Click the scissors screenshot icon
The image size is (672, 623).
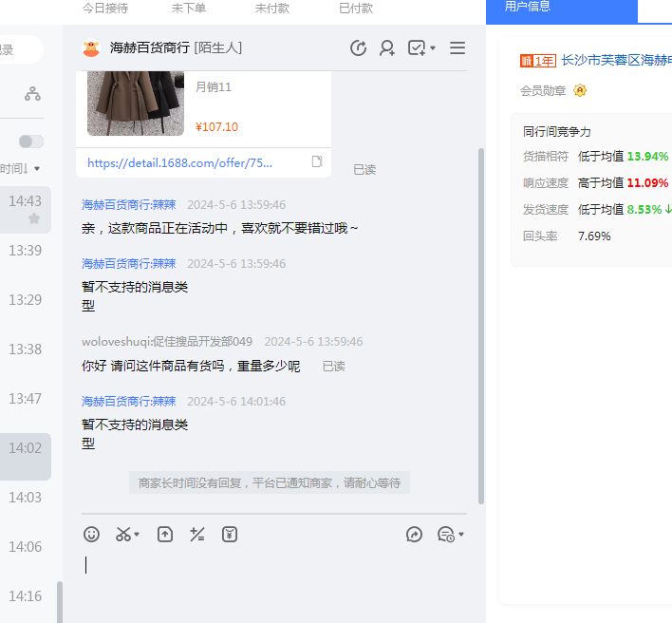pyautogui.click(x=123, y=535)
